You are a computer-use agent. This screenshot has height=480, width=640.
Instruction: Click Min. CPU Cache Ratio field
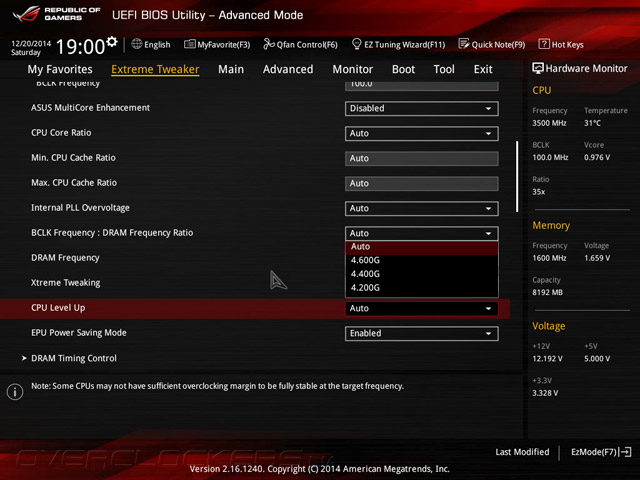(x=421, y=158)
